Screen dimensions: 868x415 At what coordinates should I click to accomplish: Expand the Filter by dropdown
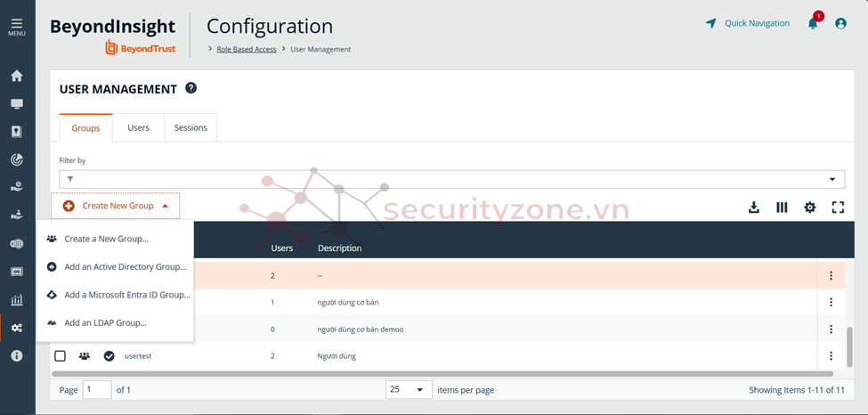click(x=833, y=179)
